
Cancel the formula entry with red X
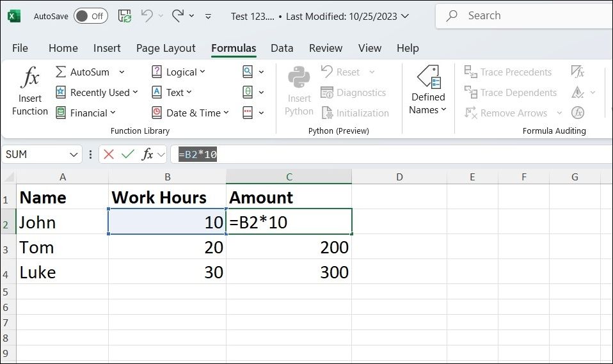109,154
